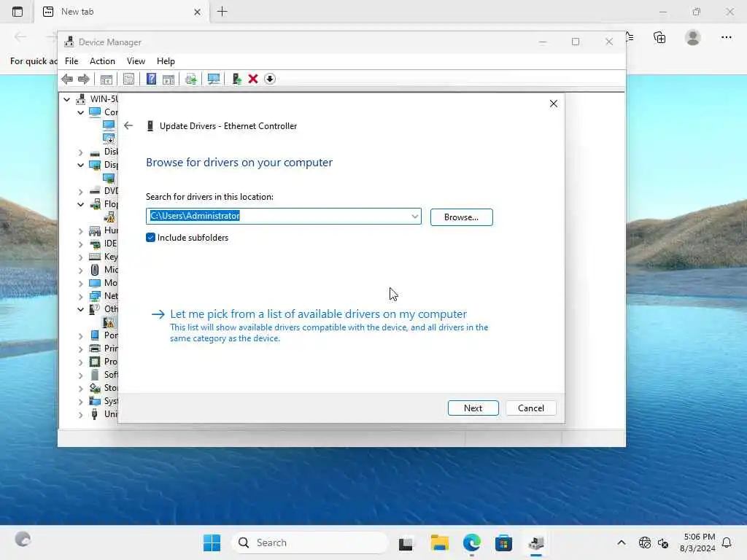Image resolution: width=747 pixels, height=560 pixels.
Task: Click the USB plug icon in tree
Action: (95, 414)
